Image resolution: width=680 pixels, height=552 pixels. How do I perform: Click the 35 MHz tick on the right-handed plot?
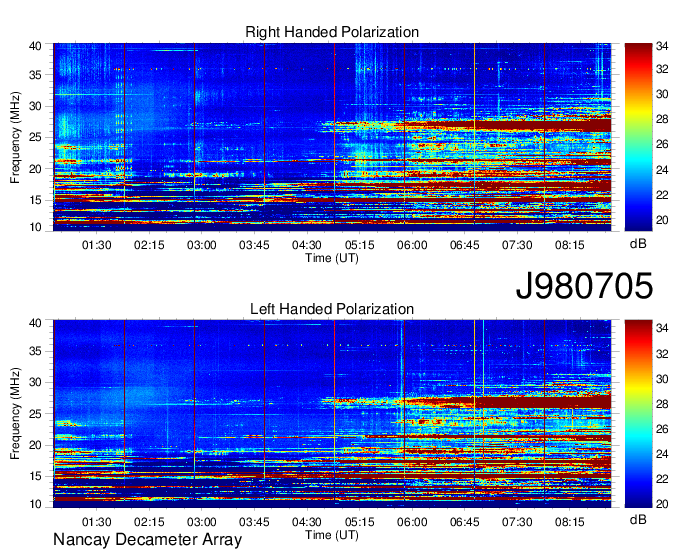(35, 75)
